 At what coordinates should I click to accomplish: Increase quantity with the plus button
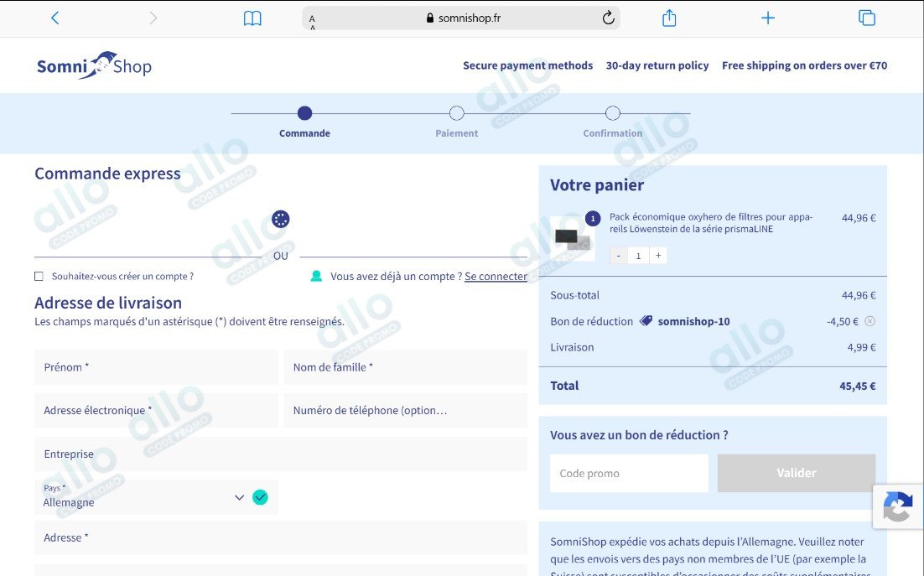tap(658, 256)
